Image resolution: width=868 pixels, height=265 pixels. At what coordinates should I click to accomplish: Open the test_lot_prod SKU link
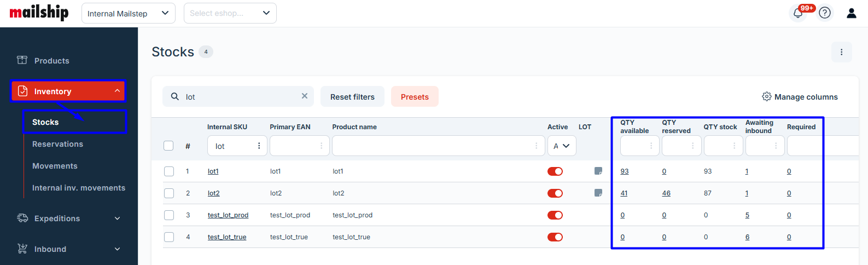[228, 215]
